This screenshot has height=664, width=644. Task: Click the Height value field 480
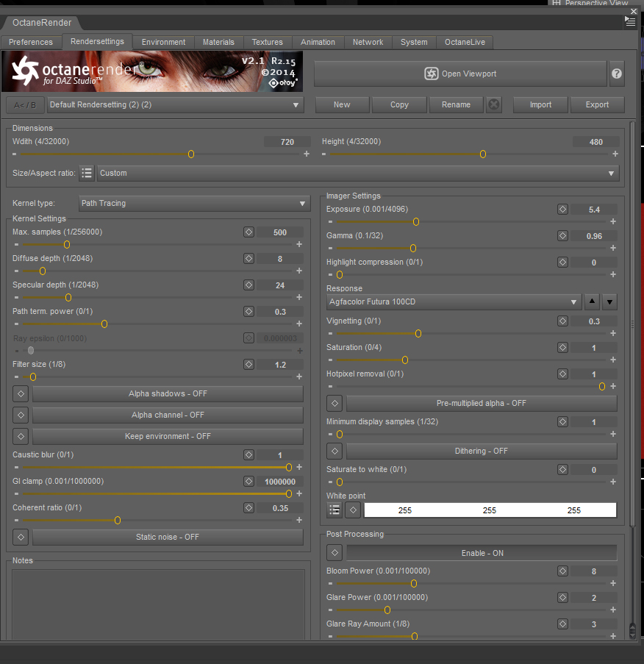595,142
